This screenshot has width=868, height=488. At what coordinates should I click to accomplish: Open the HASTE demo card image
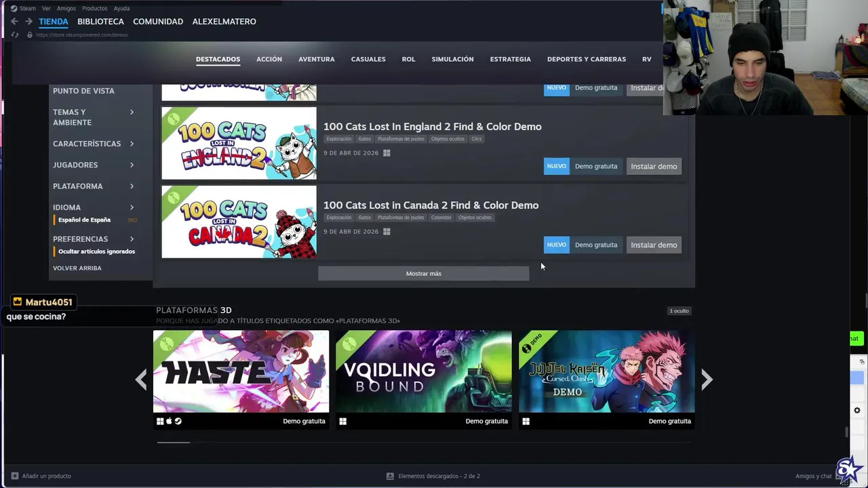click(241, 371)
